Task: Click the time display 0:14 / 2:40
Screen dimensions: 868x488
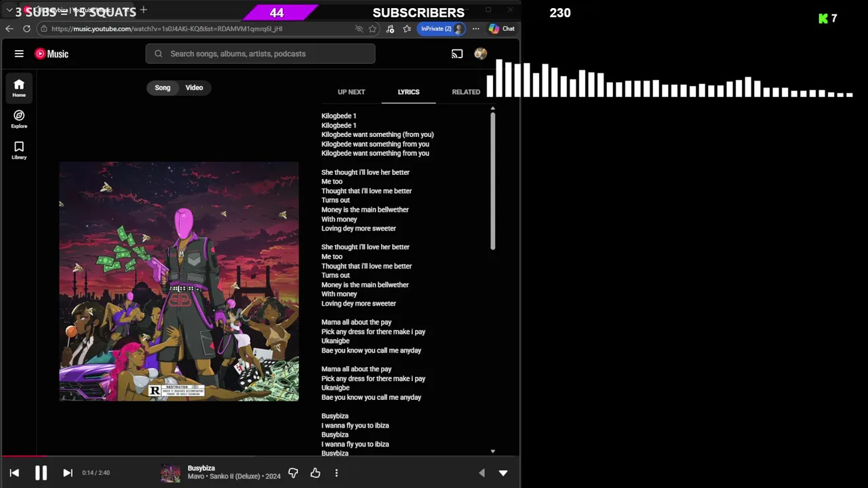Action: (x=96, y=472)
